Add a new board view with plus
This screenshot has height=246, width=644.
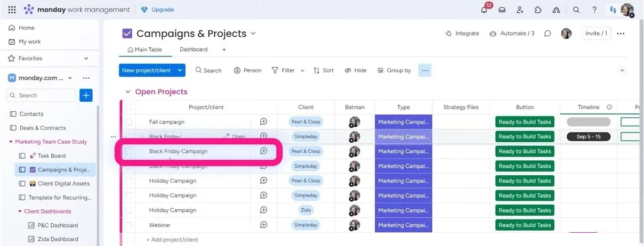click(x=224, y=50)
